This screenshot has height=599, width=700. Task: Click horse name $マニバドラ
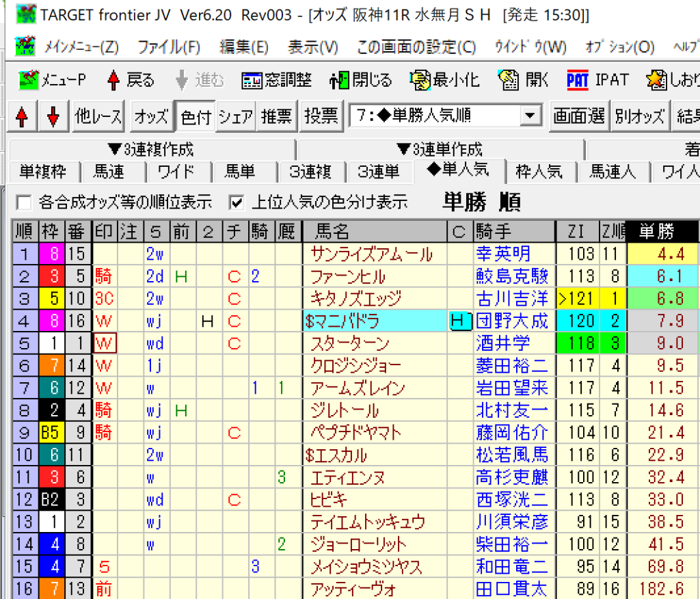pyautogui.click(x=342, y=321)
